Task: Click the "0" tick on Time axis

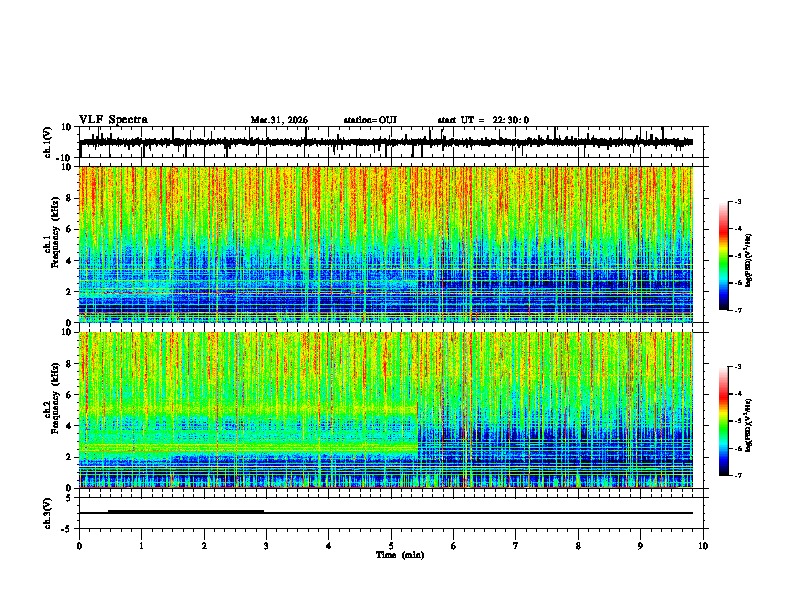Action: (x=79, y=546)
